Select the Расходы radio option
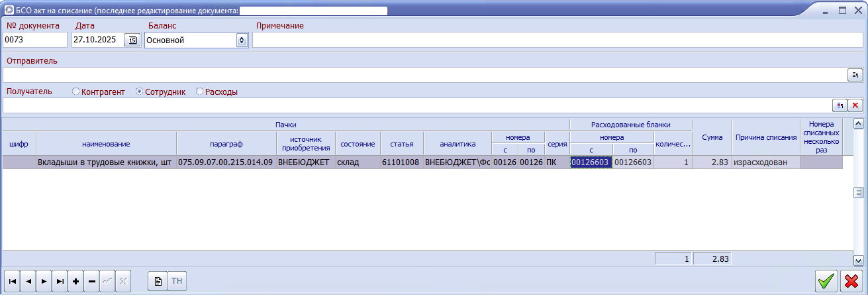This screenshot has width=868, height=295. click(200, 92)
